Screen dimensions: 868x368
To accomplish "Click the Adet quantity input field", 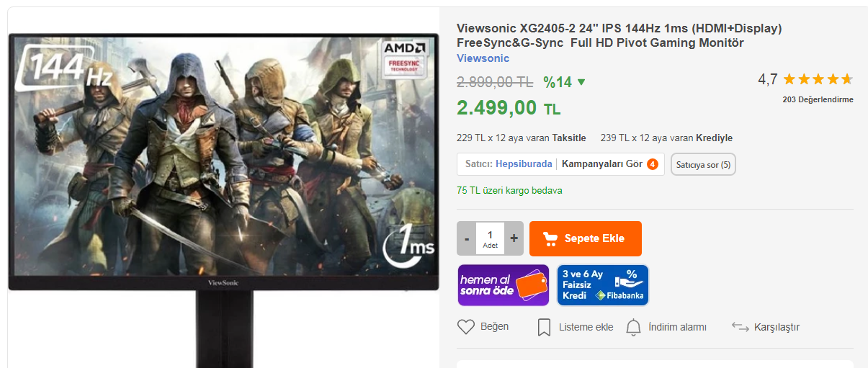I will point(491,238).
